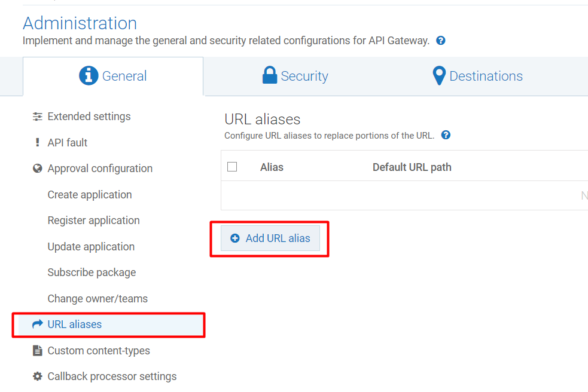
Task: Click the Add URL alias button
Action: [x=270, y=238]
